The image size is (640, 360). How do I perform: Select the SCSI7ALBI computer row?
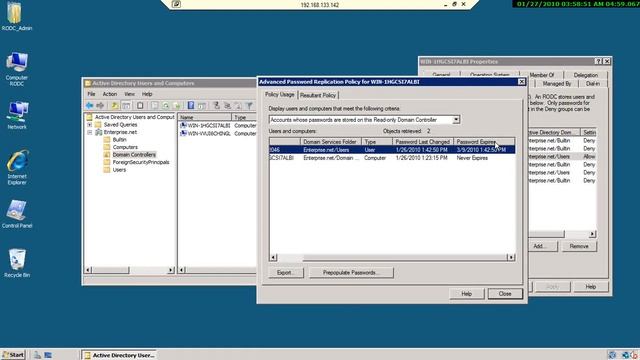392,158
